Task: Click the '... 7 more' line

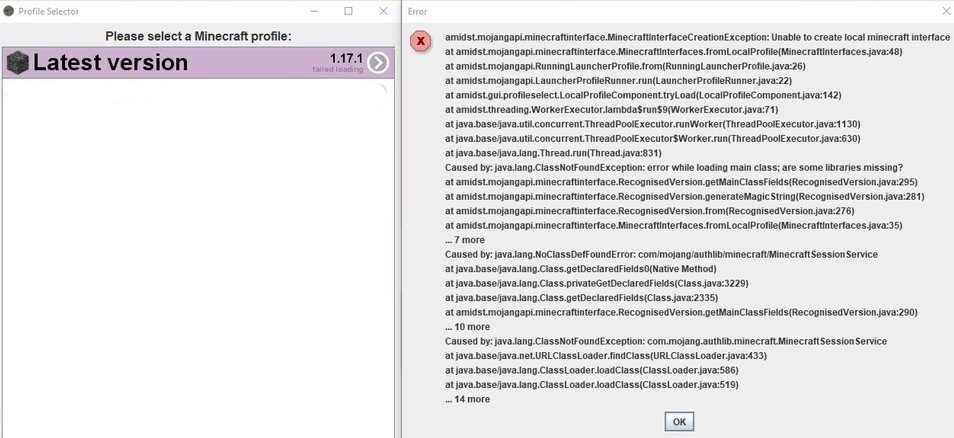Action: (465, 240)
